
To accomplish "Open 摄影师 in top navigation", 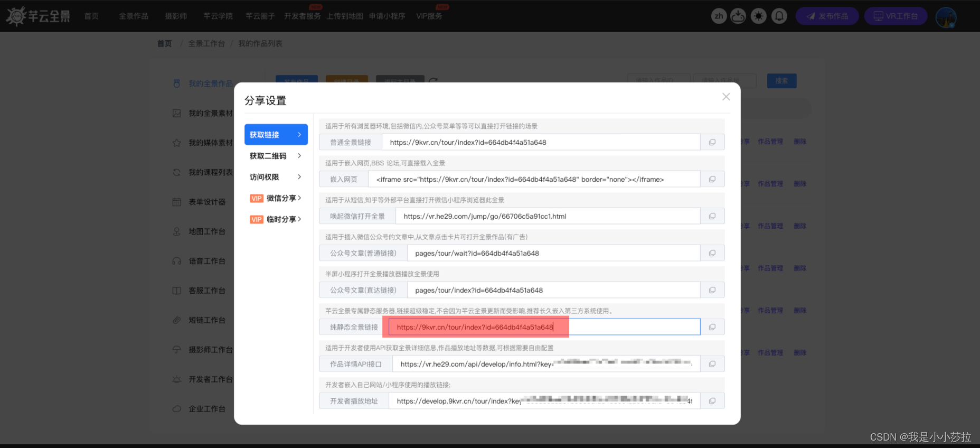I will click(x=176, y=16).
